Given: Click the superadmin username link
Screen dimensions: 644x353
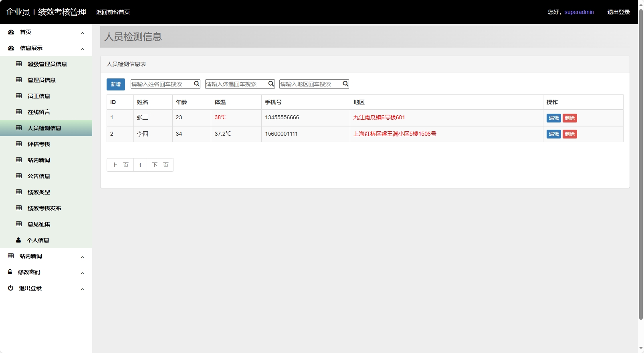Looking at the screenshot, I should point(579,12).
